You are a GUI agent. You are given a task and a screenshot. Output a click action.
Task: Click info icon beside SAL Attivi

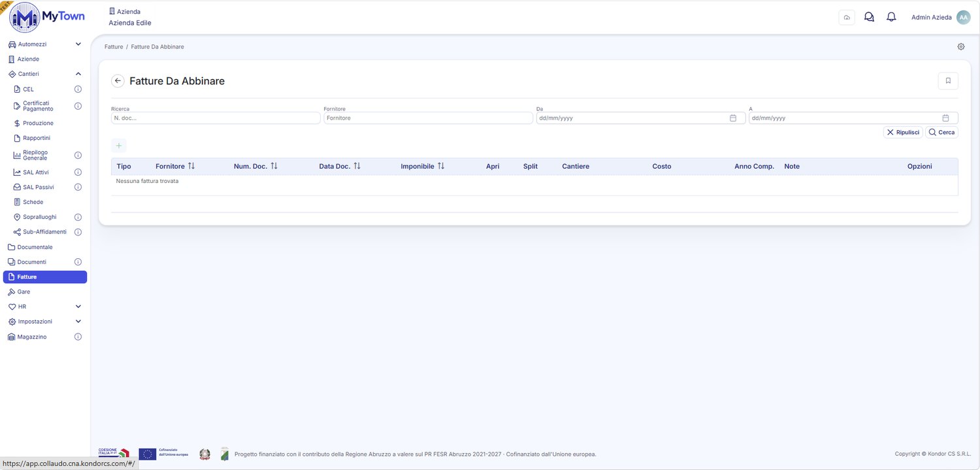pyautogui.click(x=78, y=173)
